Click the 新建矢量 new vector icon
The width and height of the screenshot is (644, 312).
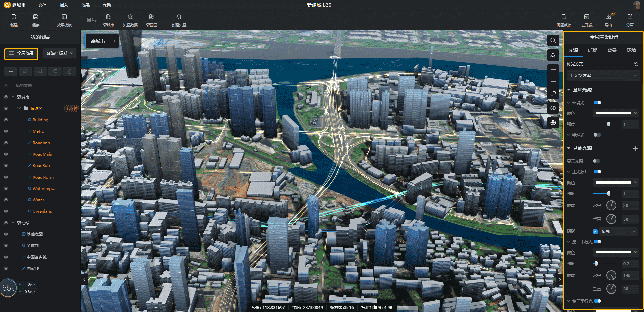click(179, 17)
